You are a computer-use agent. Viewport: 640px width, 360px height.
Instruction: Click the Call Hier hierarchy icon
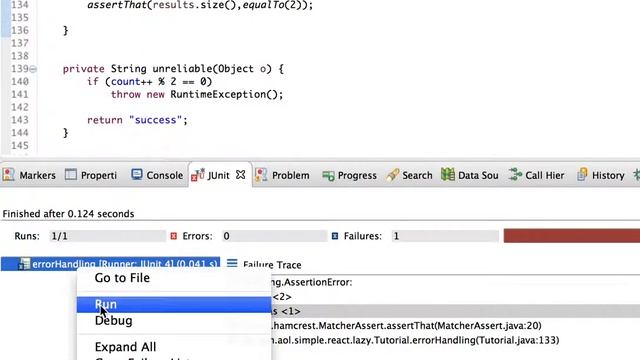point(515,175)
